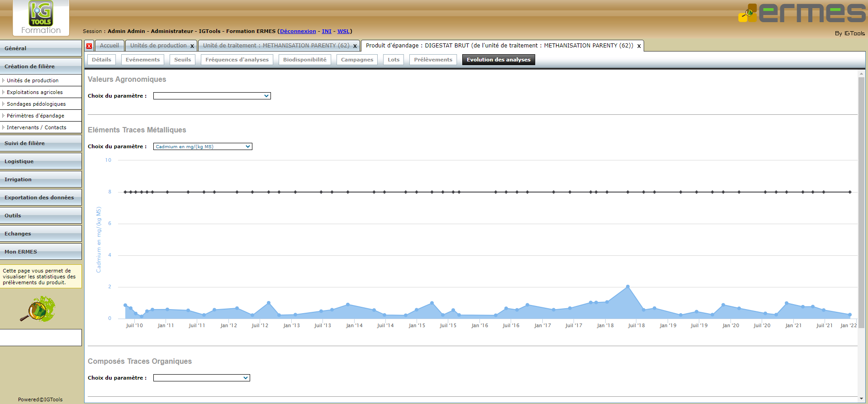Open the Fréquences d'analyses tab
Viewport: 868px width, 404px height.
point(237,60)
